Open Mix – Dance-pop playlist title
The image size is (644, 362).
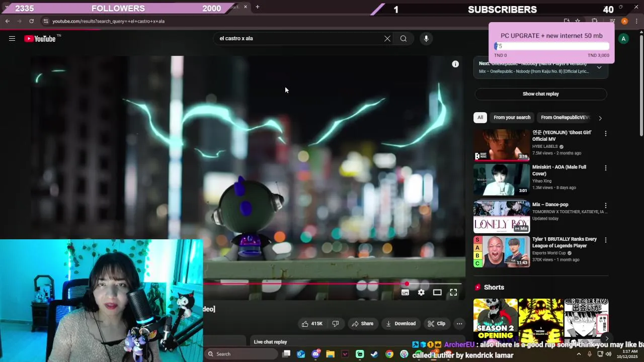[550, 205]
